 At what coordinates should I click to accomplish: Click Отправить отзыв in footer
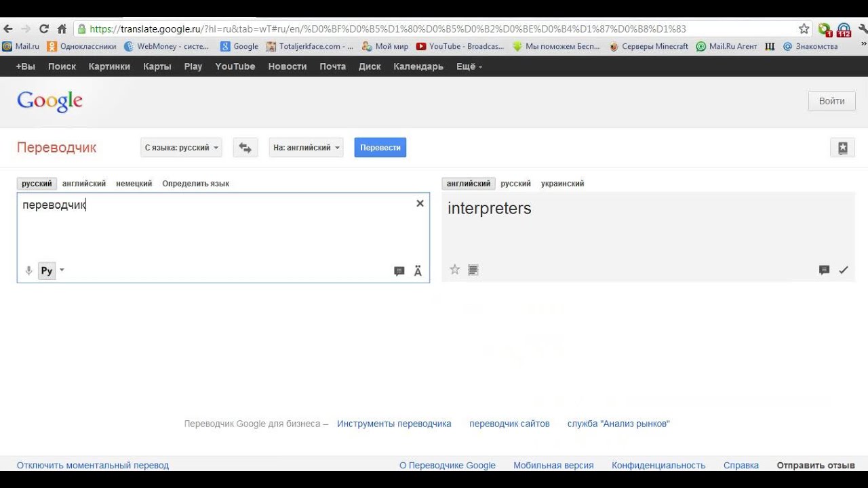[816, 466]
